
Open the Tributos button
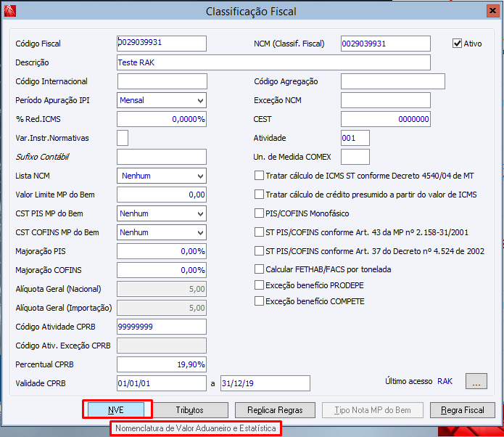[x=190, y=410]
